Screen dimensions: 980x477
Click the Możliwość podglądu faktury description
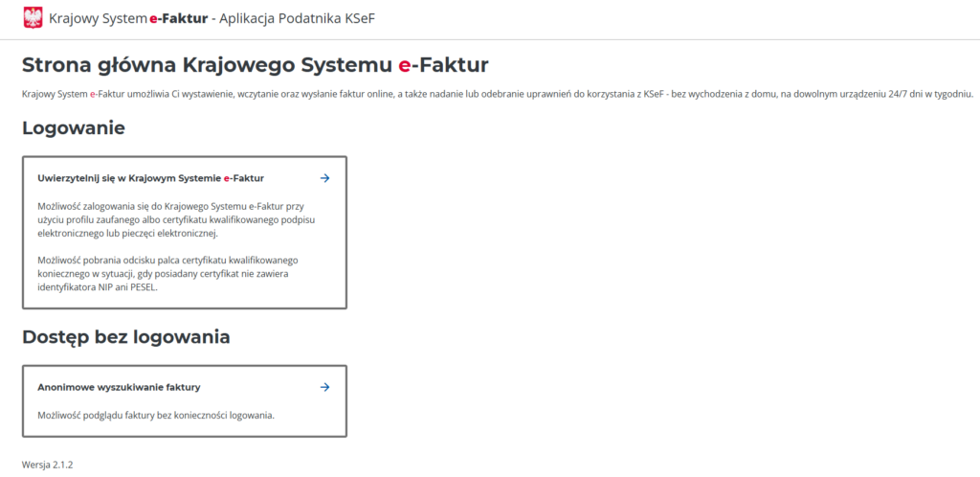pyautogui.click(x=155, y=415)
